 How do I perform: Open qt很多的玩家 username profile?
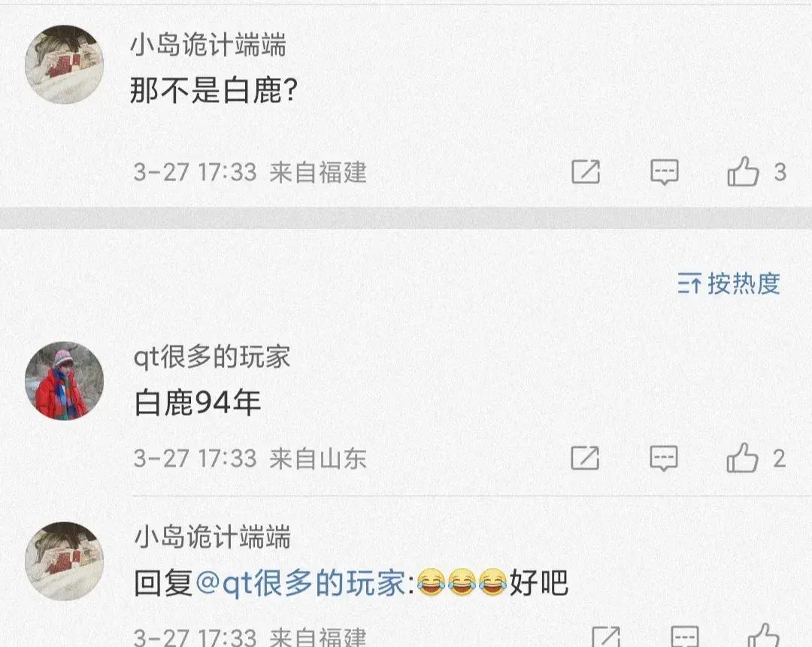212,357
